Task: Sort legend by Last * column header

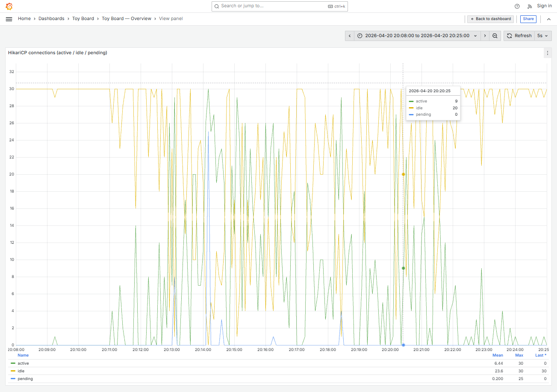Action: click(x=541, y=355)
